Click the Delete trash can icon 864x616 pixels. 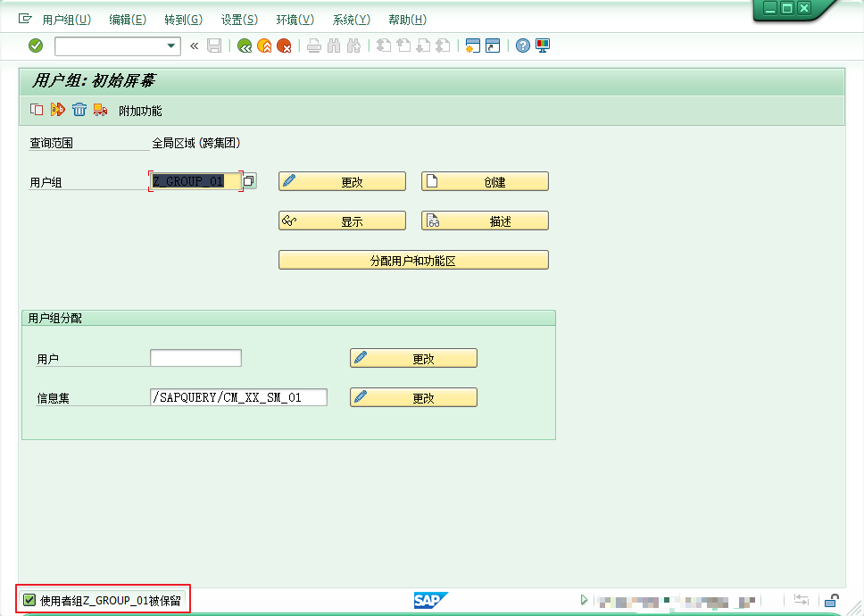pyautogui.click(x=79, y=110)
